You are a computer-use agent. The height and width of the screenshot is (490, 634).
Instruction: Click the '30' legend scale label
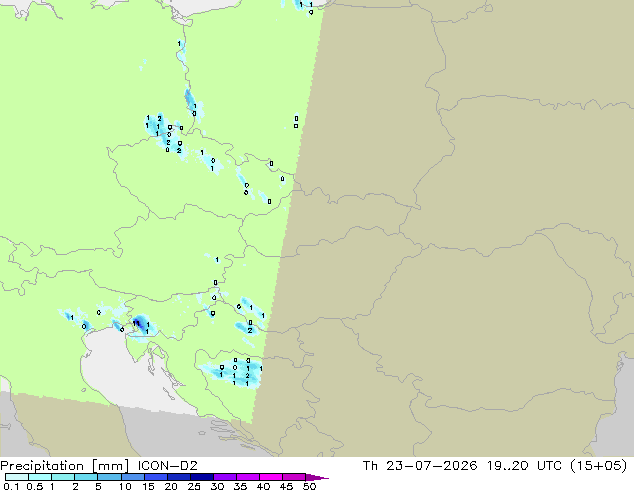(x=217, y=486)
